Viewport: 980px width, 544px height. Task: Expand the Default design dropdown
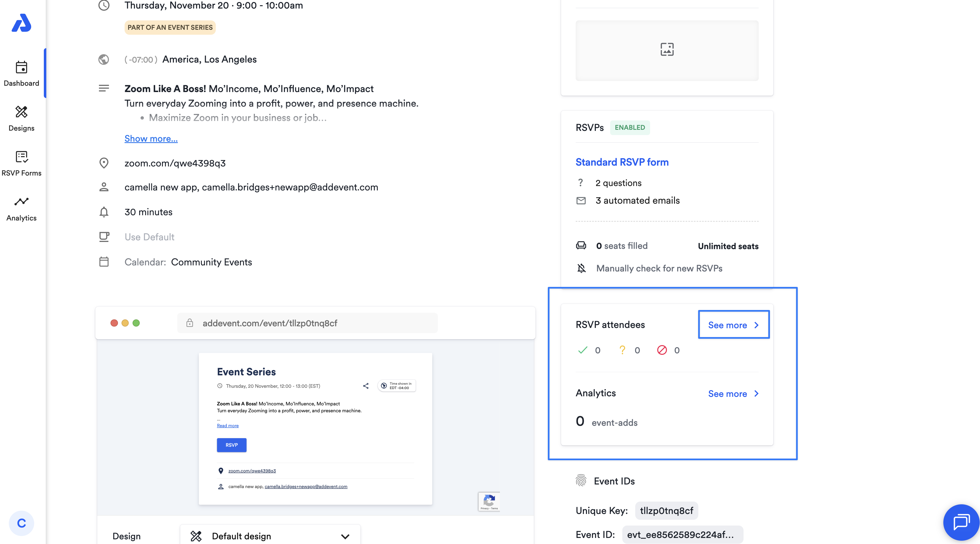coord(270,536)
